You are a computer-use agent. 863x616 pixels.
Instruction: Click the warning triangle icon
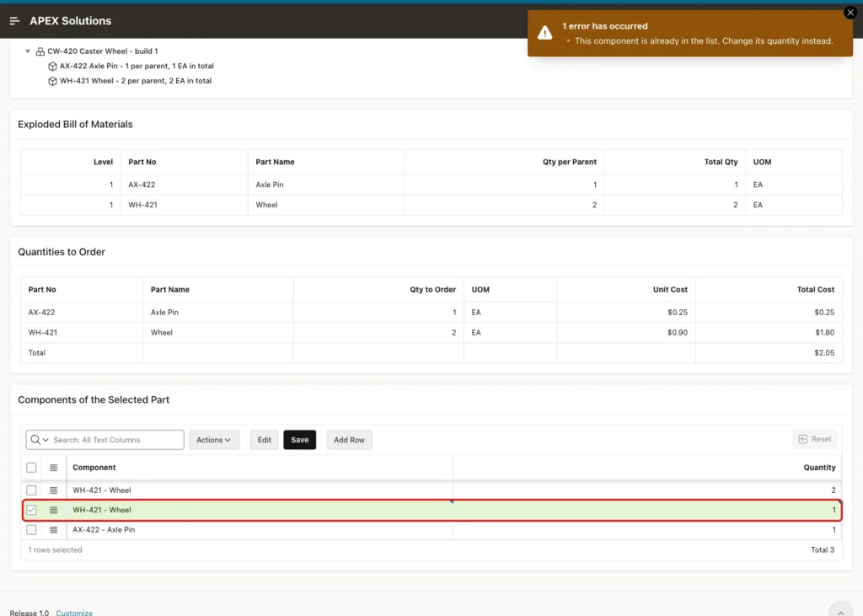pyautogui.click(x=545, y=33)
